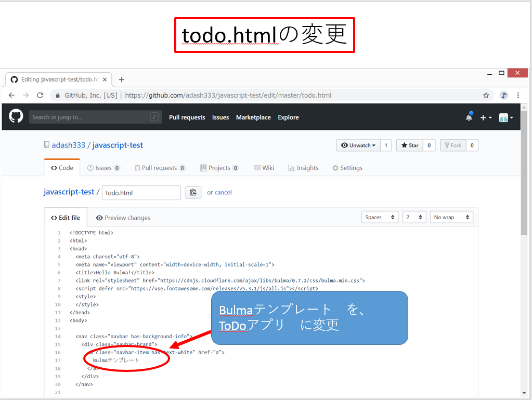Image resolution: width=532 pixels, height=400 pixels.
Task: Go back with browser back arrow
Action: 11,95
